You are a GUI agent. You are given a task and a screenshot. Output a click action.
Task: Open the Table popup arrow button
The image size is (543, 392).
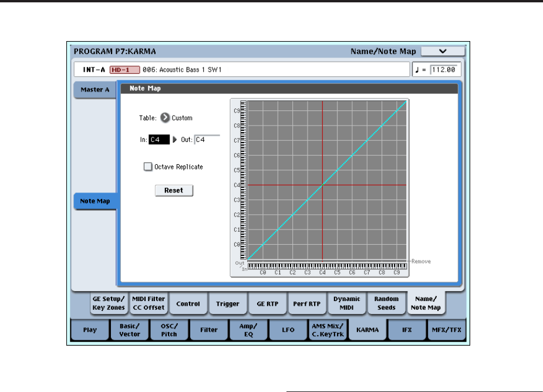[165, 118]
